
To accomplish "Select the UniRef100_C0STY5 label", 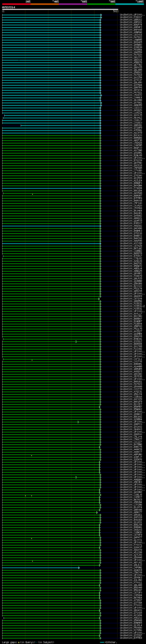I will pos(131,389).
